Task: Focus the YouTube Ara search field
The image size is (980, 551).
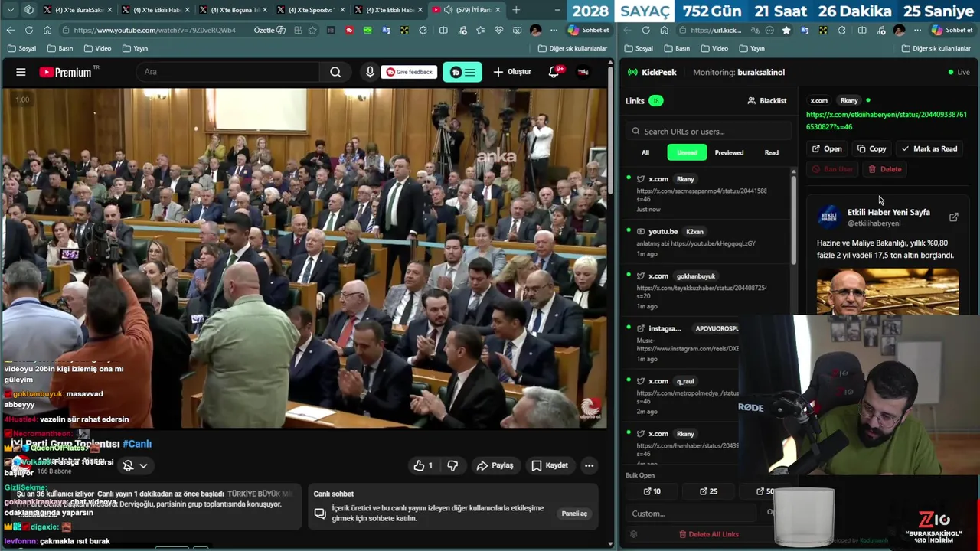Action: 228,72
